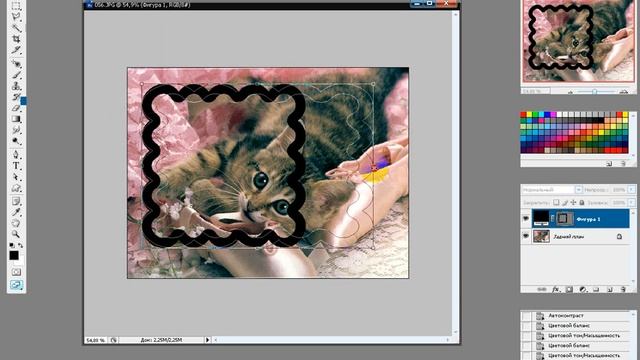Image resolution: width=640 pixels, height=360 pixels.
Task: Hide the Фигура 1 layer
Action: click(526, 219)
